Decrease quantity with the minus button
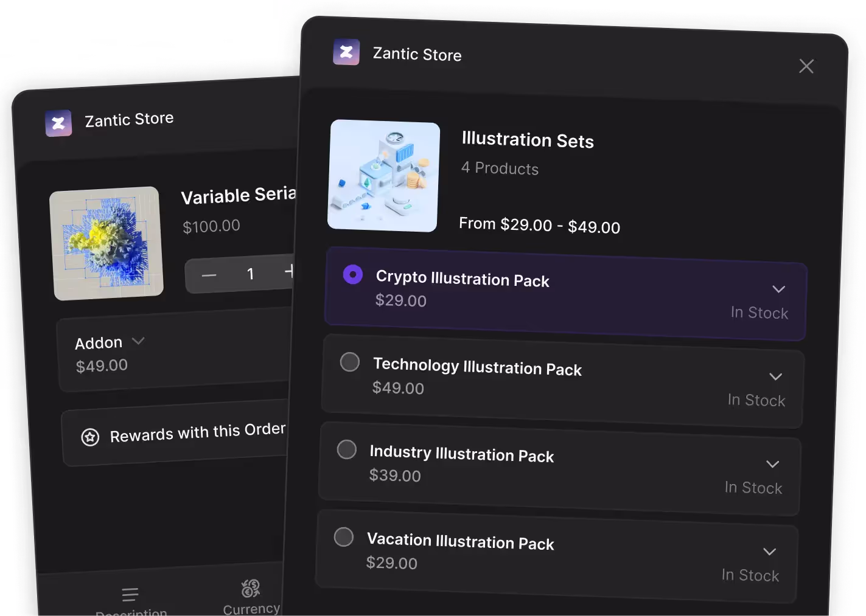866x616 pixels. tap(209, 275)
